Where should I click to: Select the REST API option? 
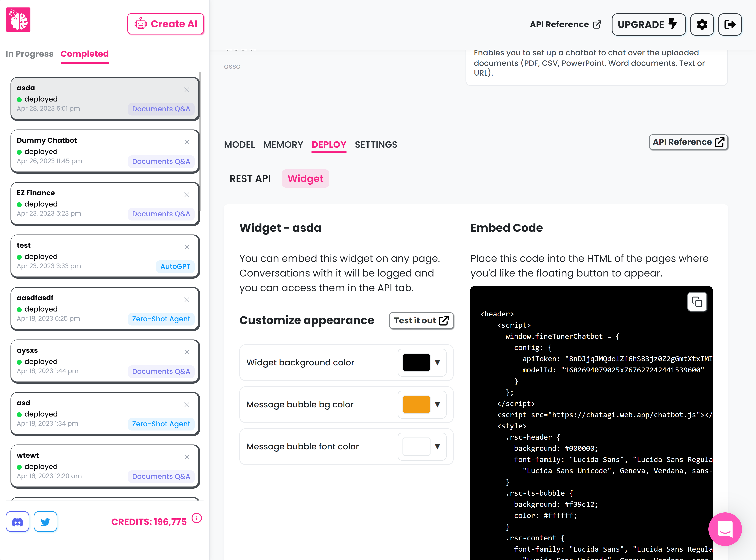pos(250,179)
